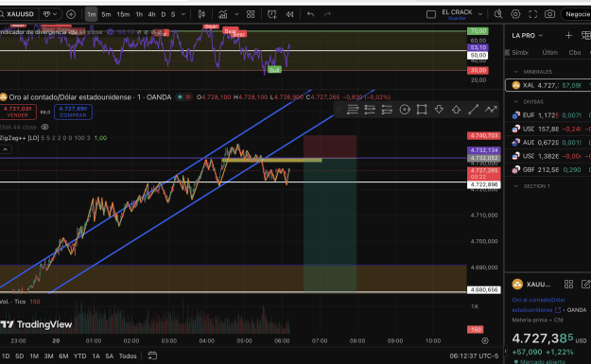Open the timeframe interval dropdown arrow
Image resolution: width=591 pixels, height=364 pixels.
tap(183, 14)
